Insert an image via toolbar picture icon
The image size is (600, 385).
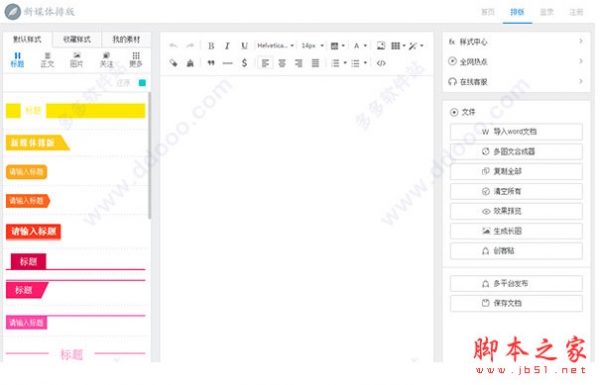381,46
